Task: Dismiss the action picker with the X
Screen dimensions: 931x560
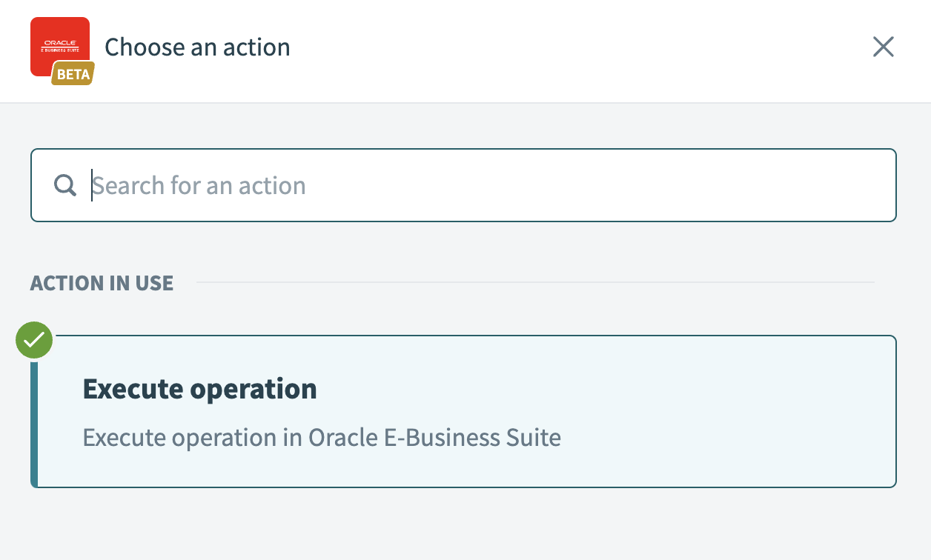Action: (883, 47)
